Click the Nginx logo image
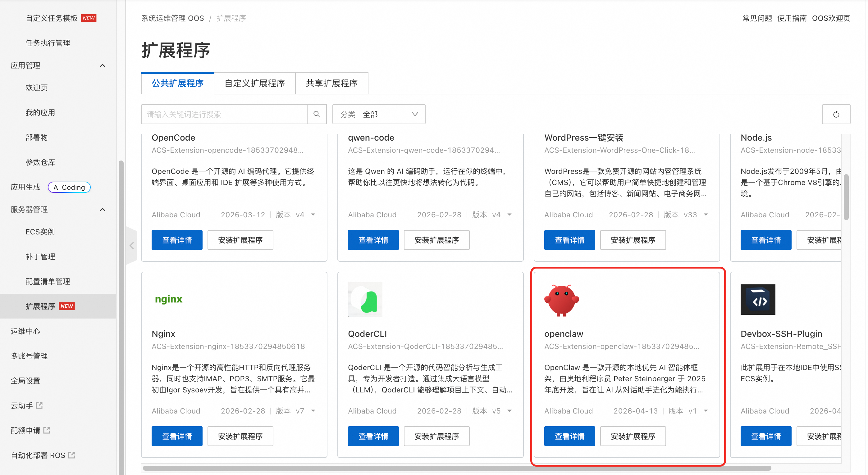 point(168,299)
